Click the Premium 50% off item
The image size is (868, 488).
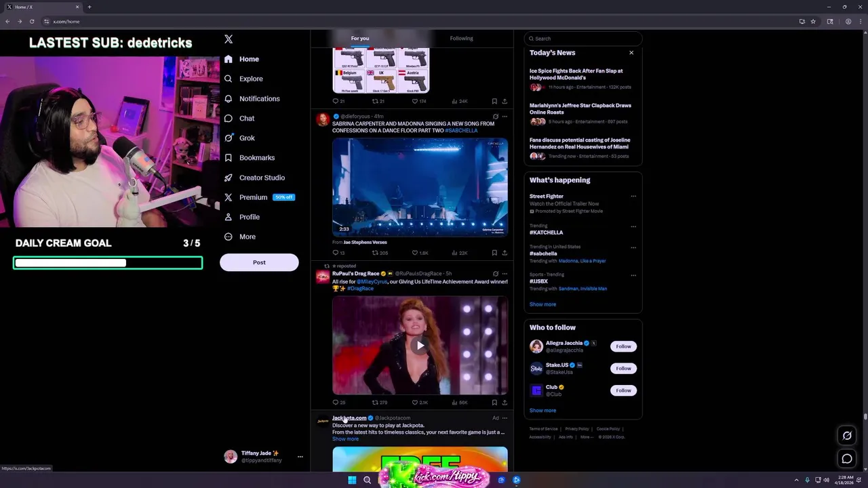point(259,197)
